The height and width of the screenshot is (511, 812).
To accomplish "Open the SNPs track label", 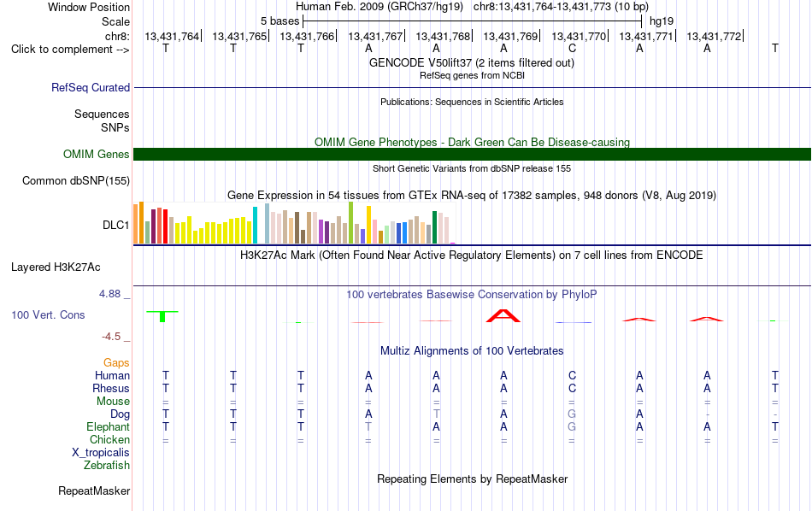I will [x=115, y=127].
